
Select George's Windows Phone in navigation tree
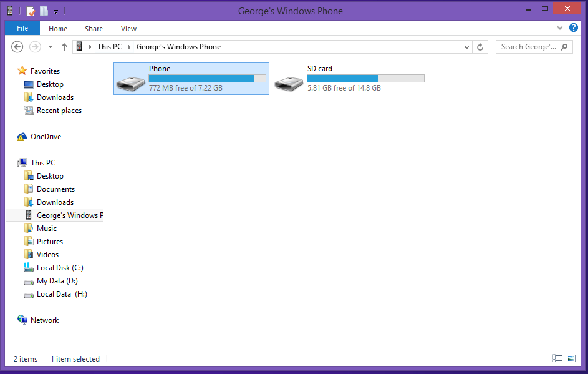click(55, 215)
